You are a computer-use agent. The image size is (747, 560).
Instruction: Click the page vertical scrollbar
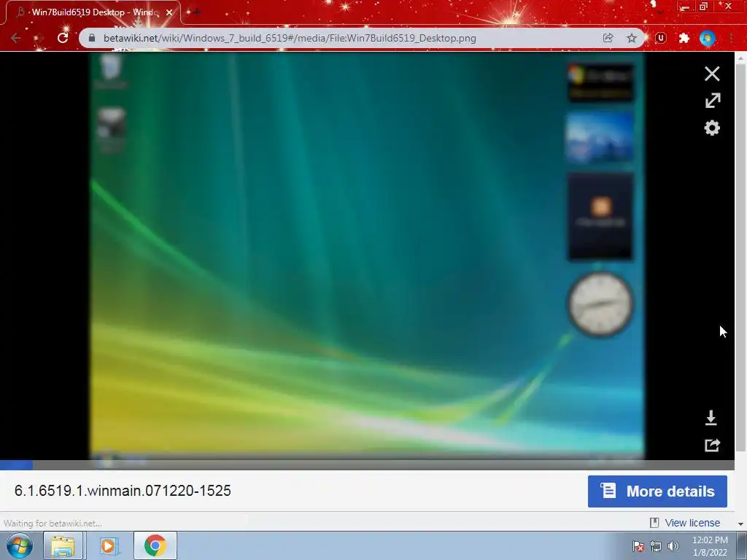740,257
